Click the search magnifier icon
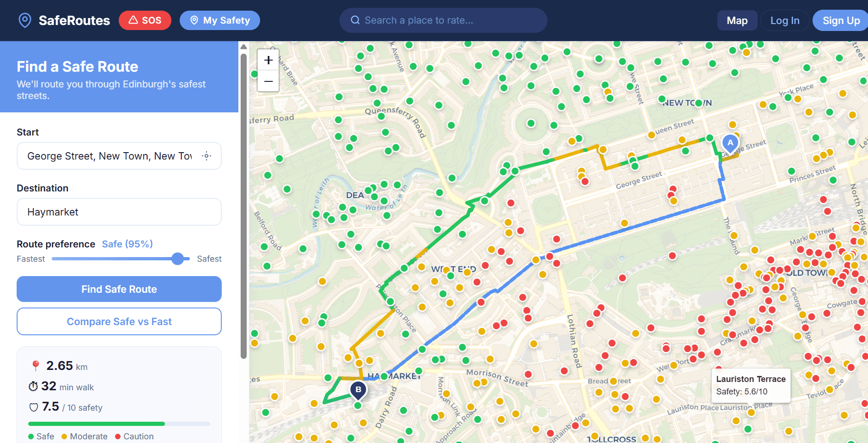 point(355,20)
